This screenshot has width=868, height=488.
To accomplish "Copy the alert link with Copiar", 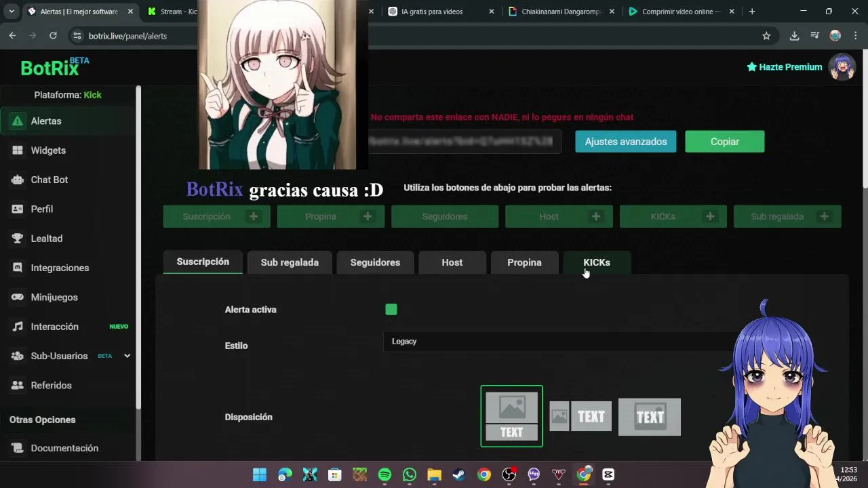I will pos(725,142).
